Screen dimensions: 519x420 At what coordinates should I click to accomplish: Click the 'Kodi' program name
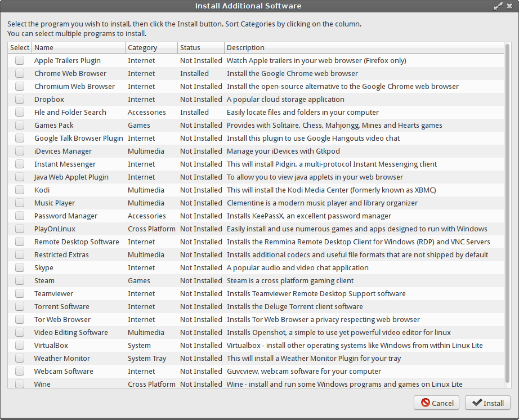[42, 190]
